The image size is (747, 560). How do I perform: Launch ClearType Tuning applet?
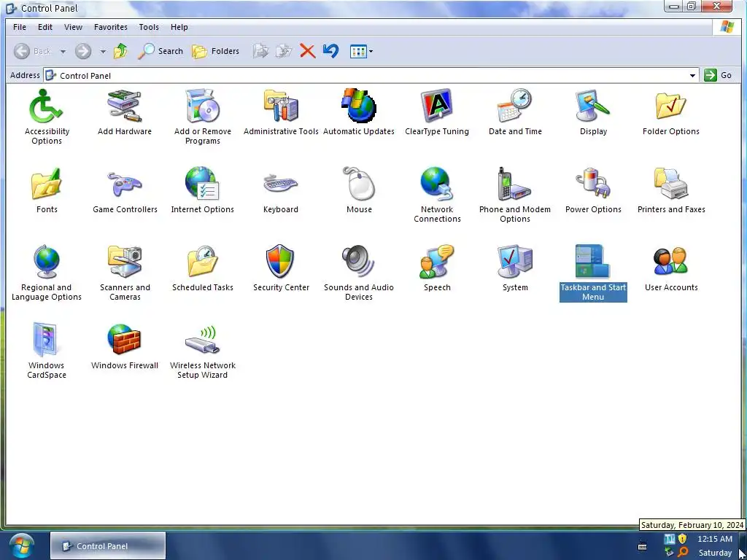pos(437,112)
